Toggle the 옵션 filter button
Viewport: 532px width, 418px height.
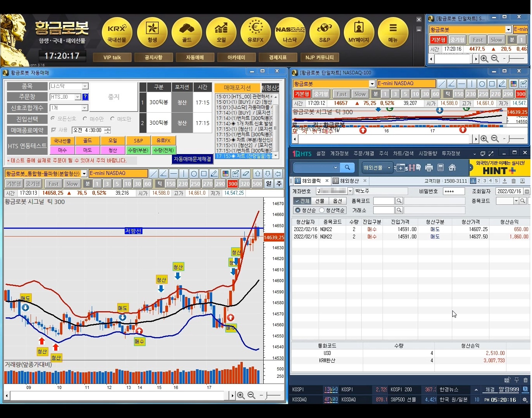pos(337,201)
